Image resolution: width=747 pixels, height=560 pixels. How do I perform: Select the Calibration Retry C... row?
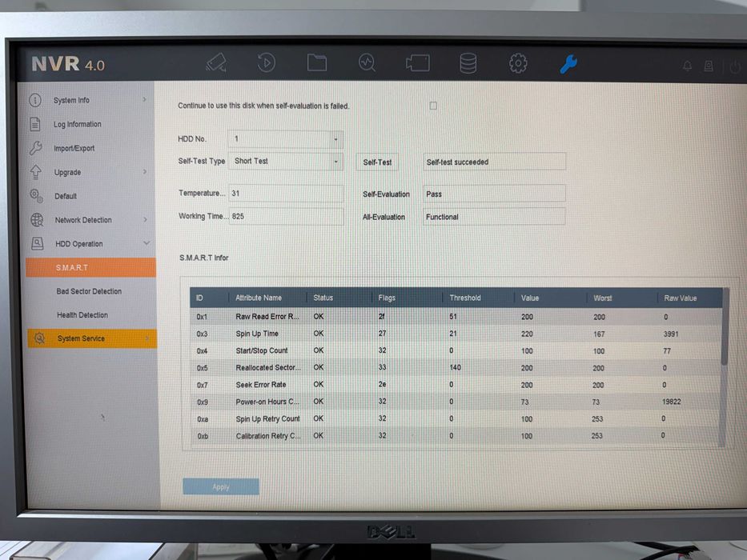(456, 436)
